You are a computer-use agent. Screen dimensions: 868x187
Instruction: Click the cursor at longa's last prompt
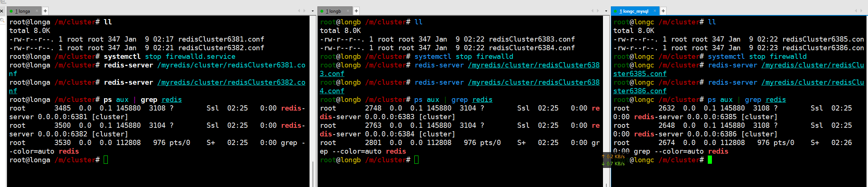tap(106, 160)
